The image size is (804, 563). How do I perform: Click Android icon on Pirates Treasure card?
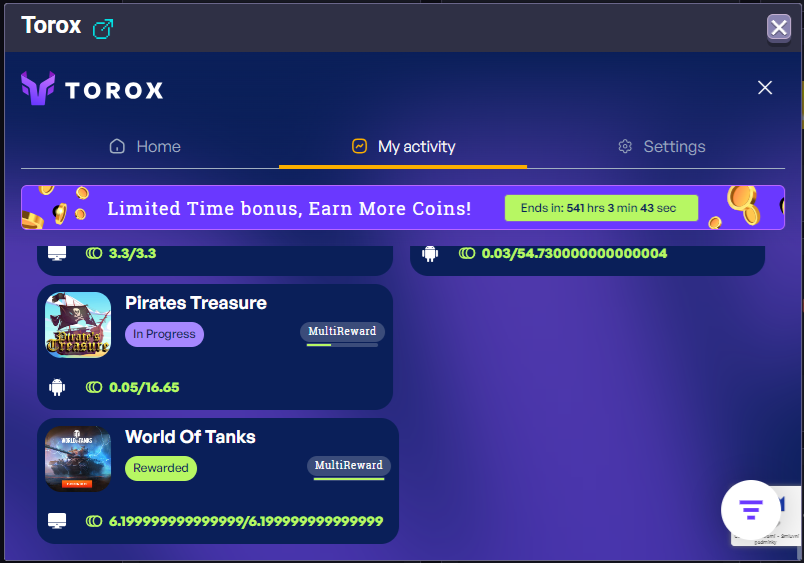coord(57,387)
